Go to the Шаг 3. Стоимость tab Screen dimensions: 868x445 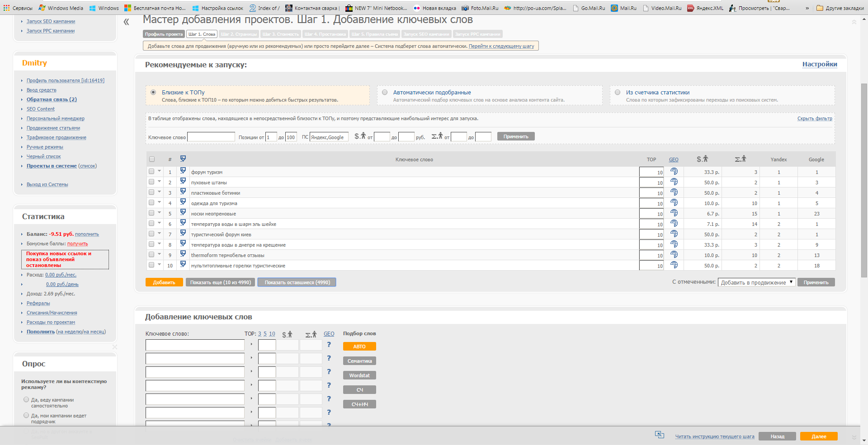pos(281,34)
